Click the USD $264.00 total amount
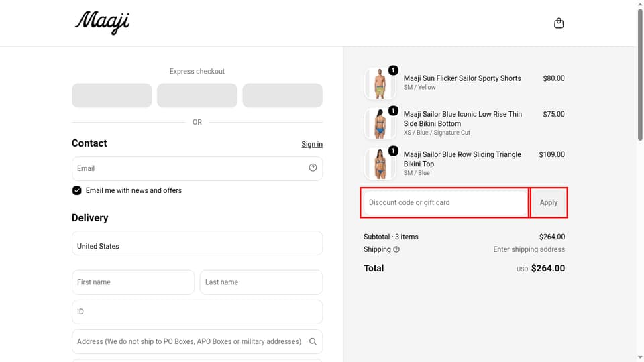 point(541,268)
